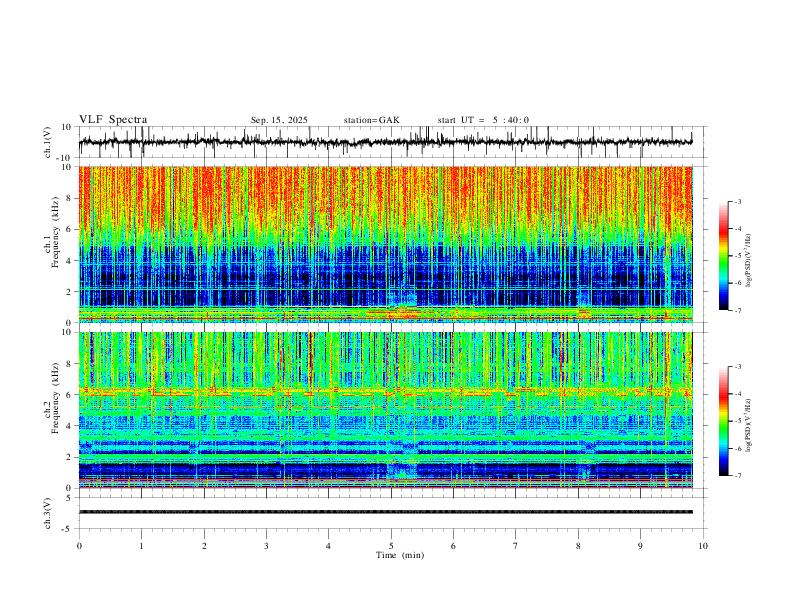Viewport: 792px width, 612px height.
Task: Click time axis tick label "1"
Action: (141, 546)
